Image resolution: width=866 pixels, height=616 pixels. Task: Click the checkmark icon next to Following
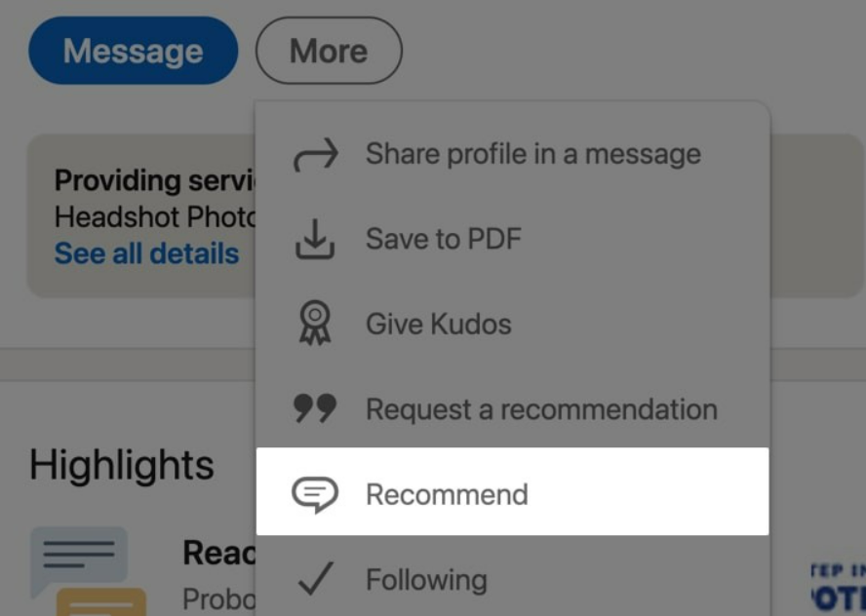click(314, 577)
